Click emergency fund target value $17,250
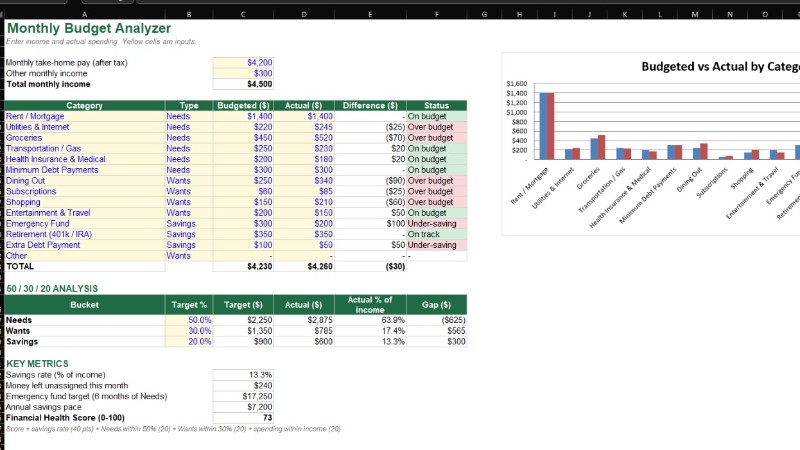This screenshot has height=450, width=800. tap(243, 396)
